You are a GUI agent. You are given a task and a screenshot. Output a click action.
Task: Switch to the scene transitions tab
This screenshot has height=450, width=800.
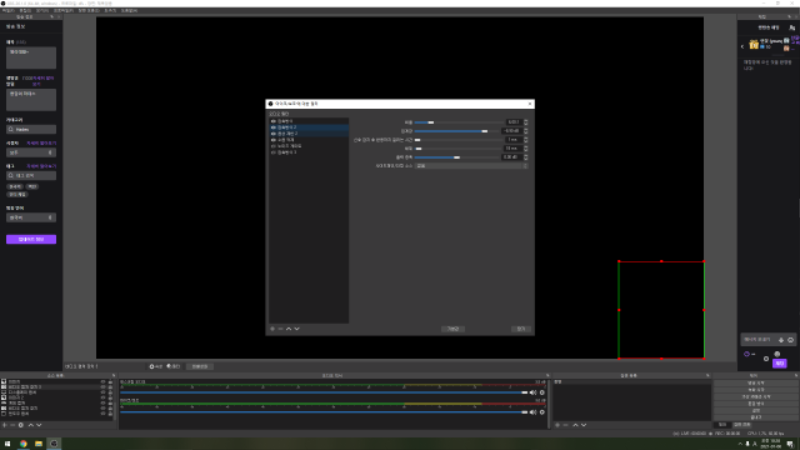742,424
